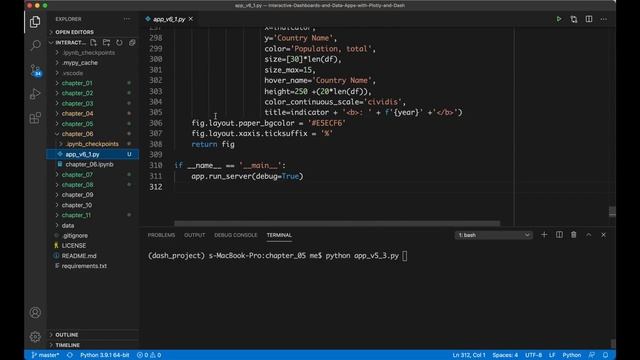
Task: Select Python 3.9.1 64-bit interpreter
Action: pos(104,355)
